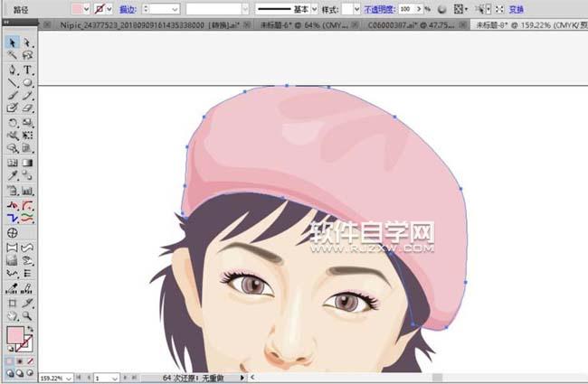
Task: Select the Blob Brush tool
Action: [13, 108]
